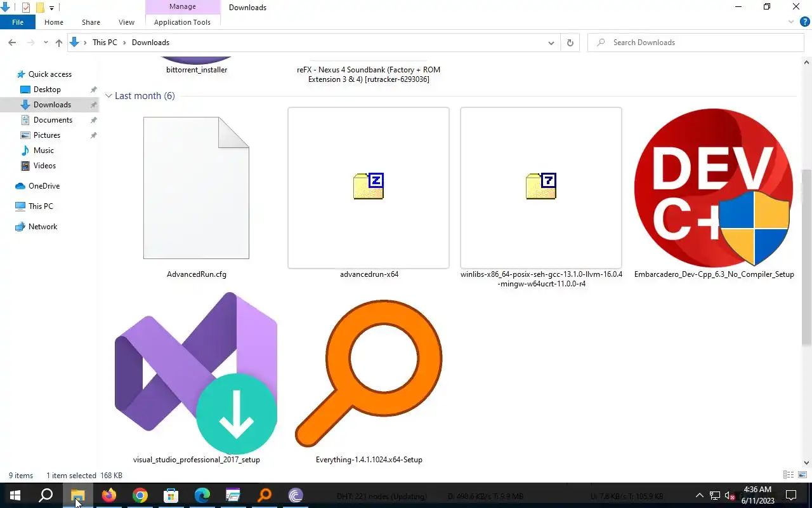Open the Everything magnifier taskbar icon
The height and width of the screenshot is (508, 812).
[265, 495]
